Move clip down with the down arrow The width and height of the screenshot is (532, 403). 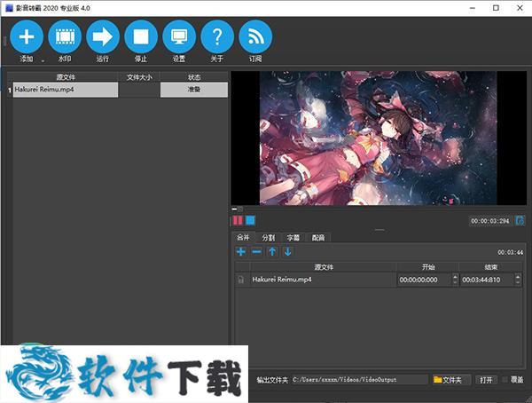click(x=287, y=252)
